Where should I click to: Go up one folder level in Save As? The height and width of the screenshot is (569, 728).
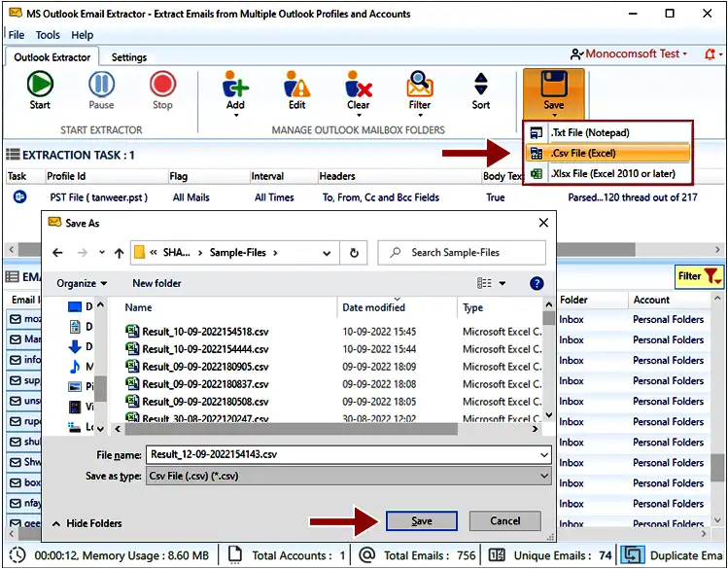click(120, 253)
